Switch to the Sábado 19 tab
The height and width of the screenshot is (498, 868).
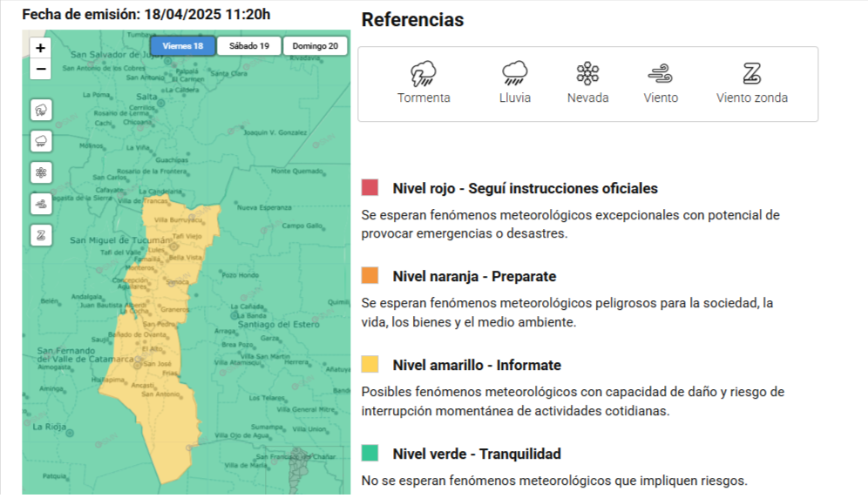(x=249, y=46)
